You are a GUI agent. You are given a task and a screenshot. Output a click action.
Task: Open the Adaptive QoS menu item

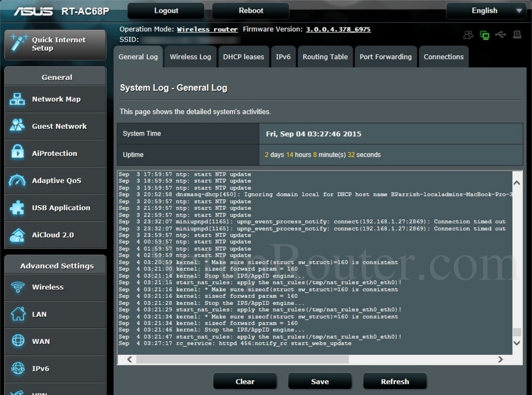click(x=55, y=181)
